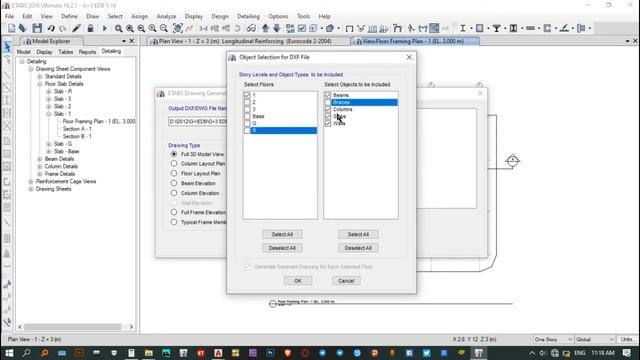
Task: Open the Analyze menu
Action: click(167, 16)
